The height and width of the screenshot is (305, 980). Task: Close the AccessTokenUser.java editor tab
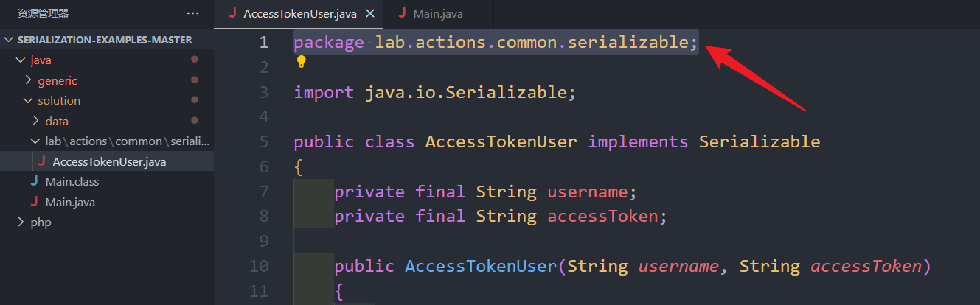(370, 13)
